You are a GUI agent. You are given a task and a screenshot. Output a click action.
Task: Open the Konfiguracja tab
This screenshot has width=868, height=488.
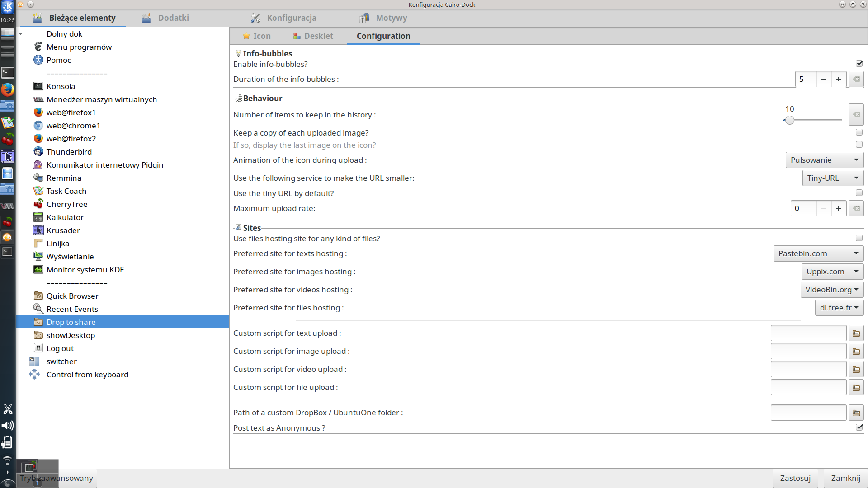[x=283, y=18]
